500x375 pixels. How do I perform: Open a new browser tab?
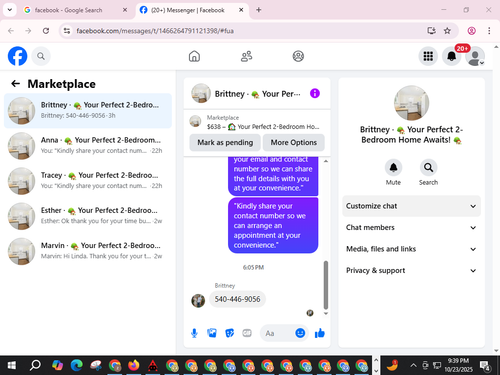coord(259,10)
